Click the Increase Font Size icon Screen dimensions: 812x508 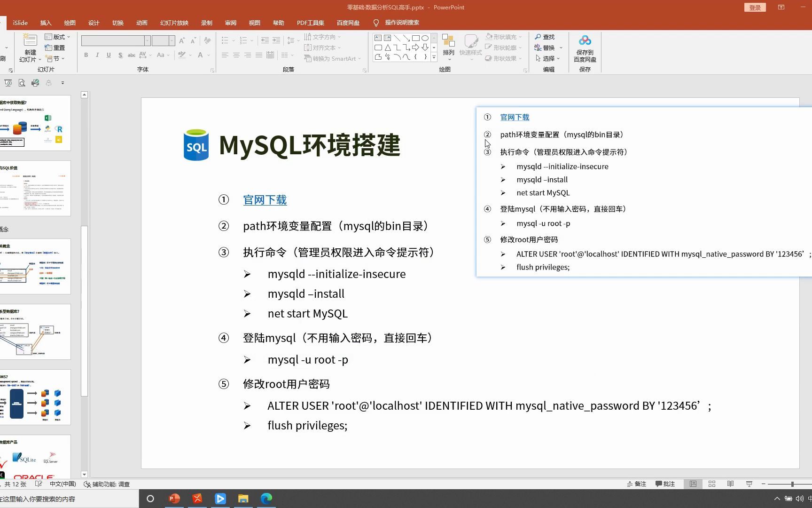[x=182, y=41]
